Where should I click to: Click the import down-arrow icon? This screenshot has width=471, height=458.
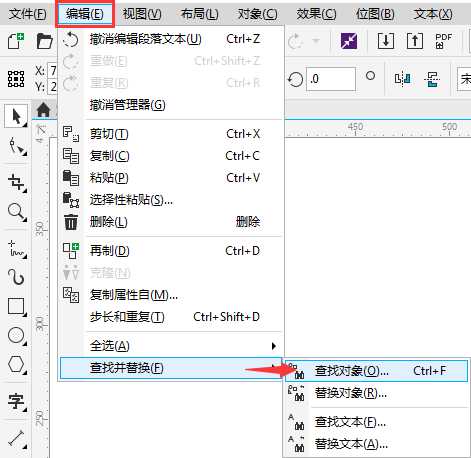click(386, 41)
